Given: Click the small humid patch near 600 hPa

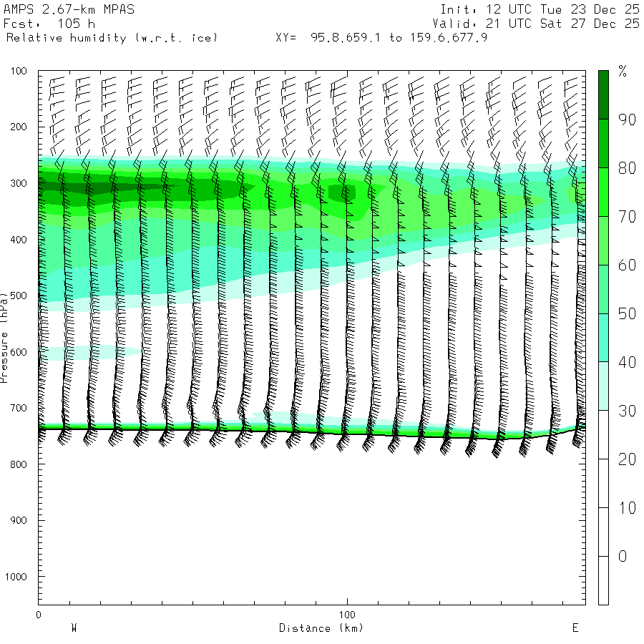Looking at the screenshot, I should [x=89, y=353].
